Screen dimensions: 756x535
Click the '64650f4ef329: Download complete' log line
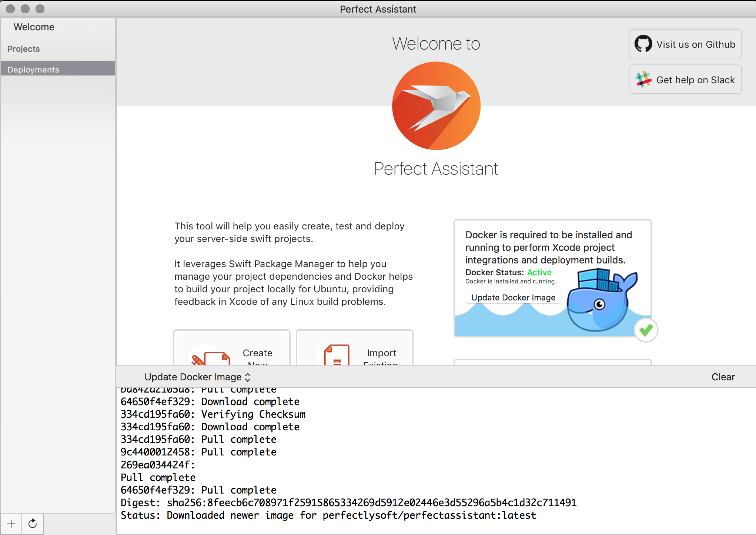210,401
